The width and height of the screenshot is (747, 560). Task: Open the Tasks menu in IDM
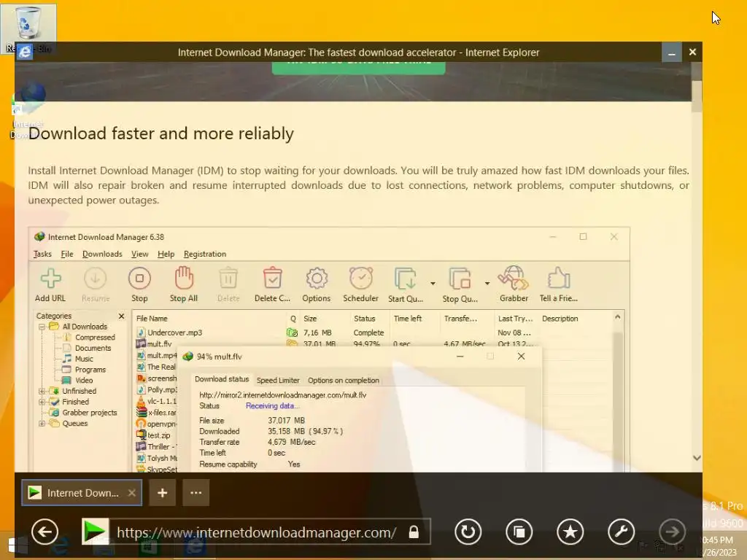pos(42,254)
